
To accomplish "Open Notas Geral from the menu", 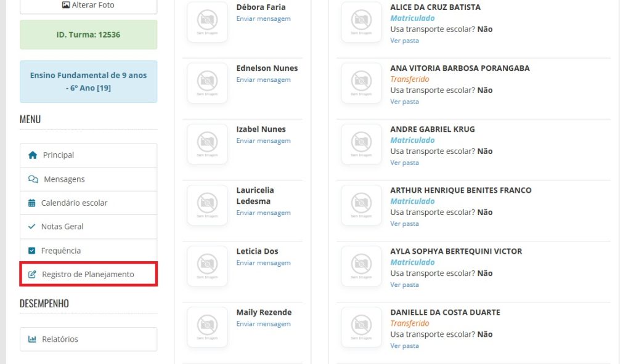I will tap(88, 227).
